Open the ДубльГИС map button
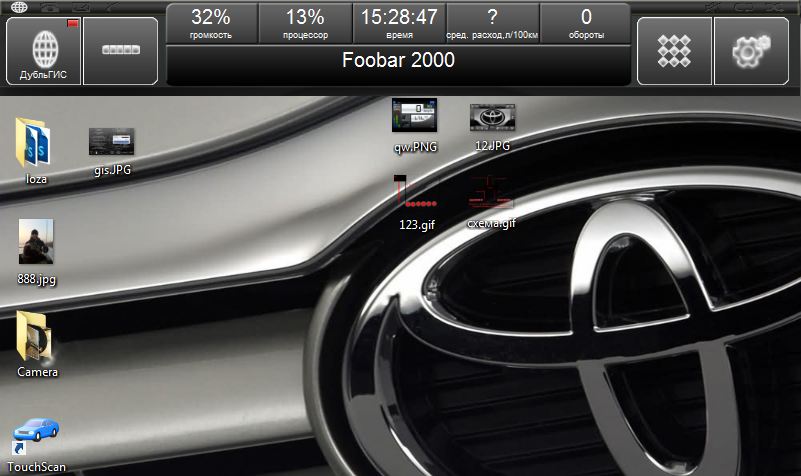801x476 pixels. pyautogui.click(x=43, y=51)
